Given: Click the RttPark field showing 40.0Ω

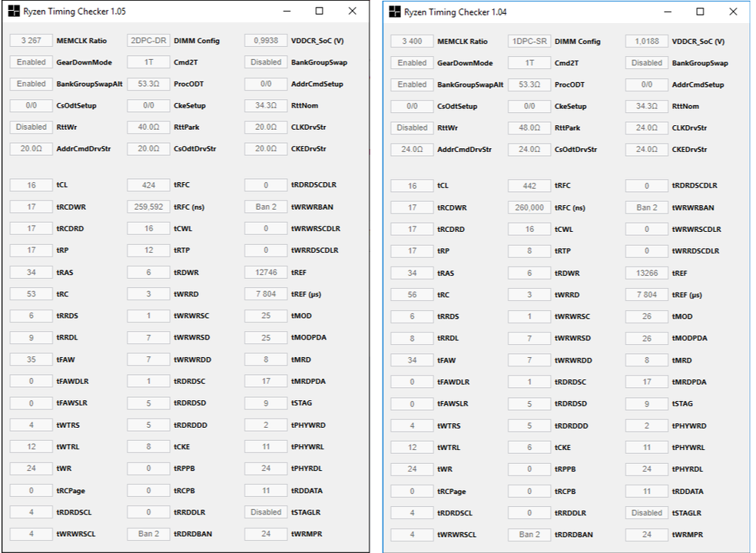Looking at the screenshot, I should coord(148,127).
